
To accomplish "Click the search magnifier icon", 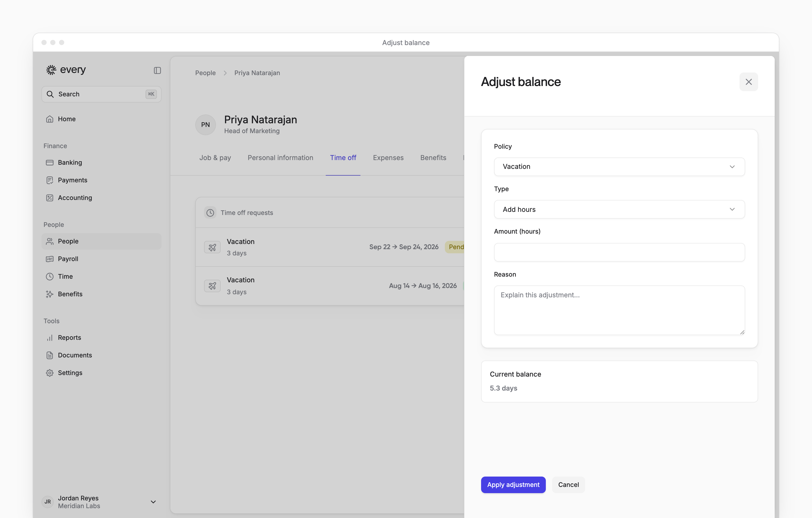I will [x=50, y=94].
